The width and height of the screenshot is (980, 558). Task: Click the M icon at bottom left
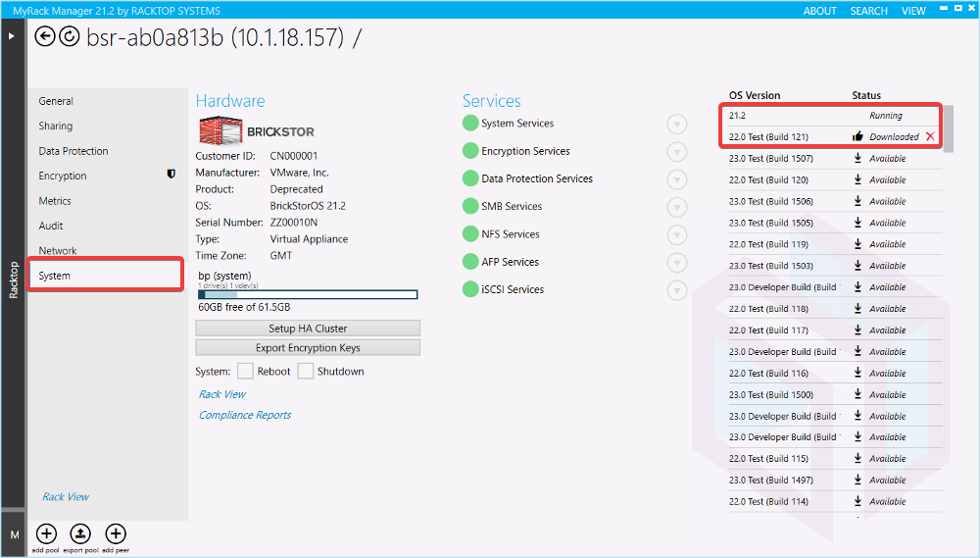tap(15, 534)
